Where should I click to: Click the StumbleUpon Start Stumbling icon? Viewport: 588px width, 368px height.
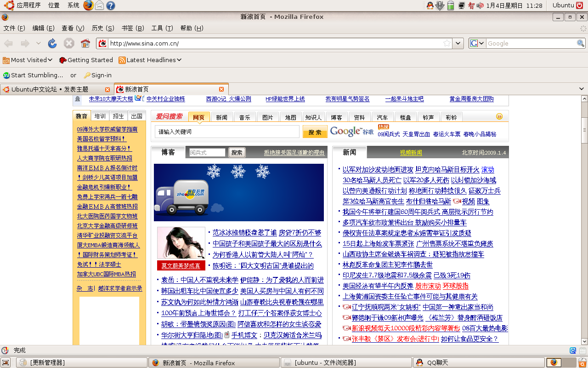[6, 75]
